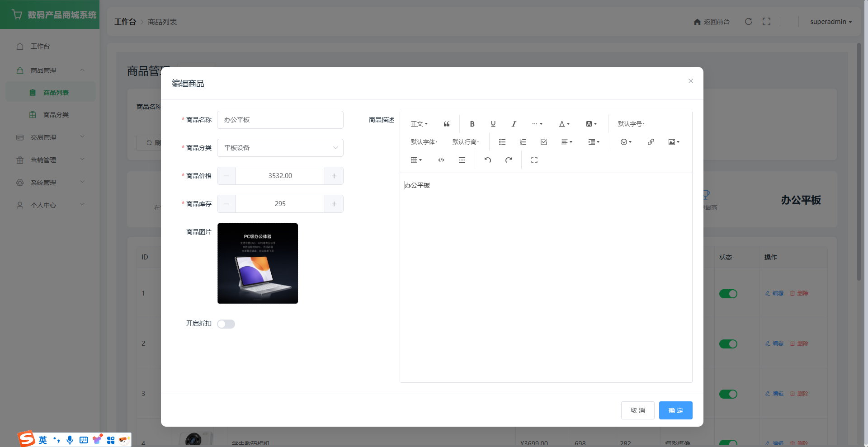Enable the 开启折扣 discount switch
Screen dimensions: 868x447
[x=226, y=324]
